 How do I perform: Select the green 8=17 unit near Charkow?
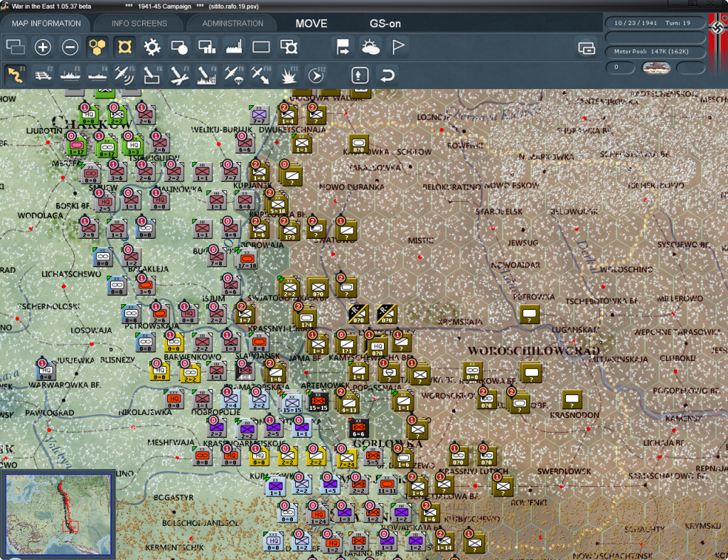[x=107, y=147]
